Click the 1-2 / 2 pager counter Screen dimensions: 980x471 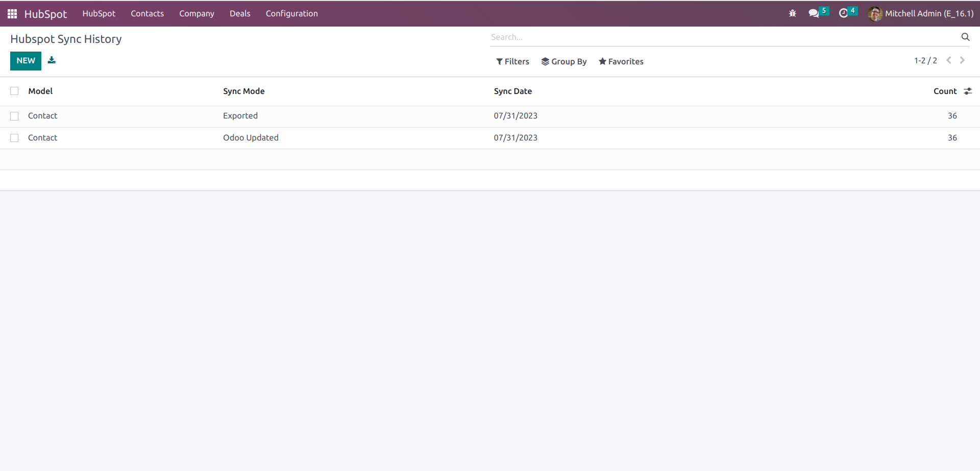(x=925, y=60)
